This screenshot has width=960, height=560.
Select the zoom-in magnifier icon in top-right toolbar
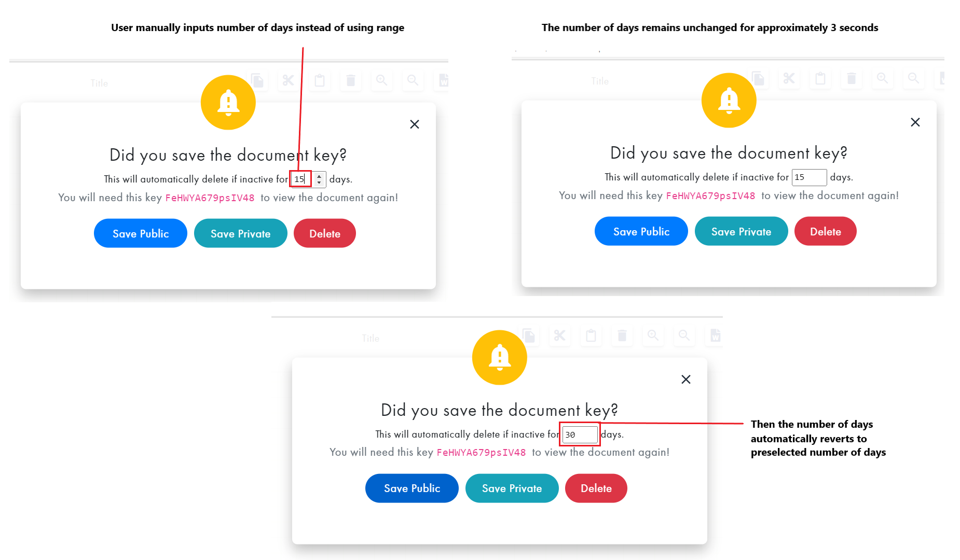882,79
